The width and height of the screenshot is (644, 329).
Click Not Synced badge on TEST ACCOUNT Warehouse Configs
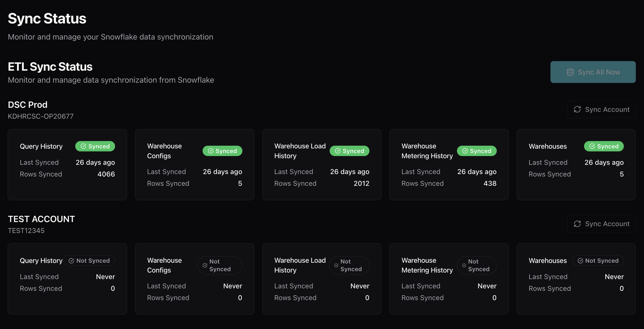point(220,265)
